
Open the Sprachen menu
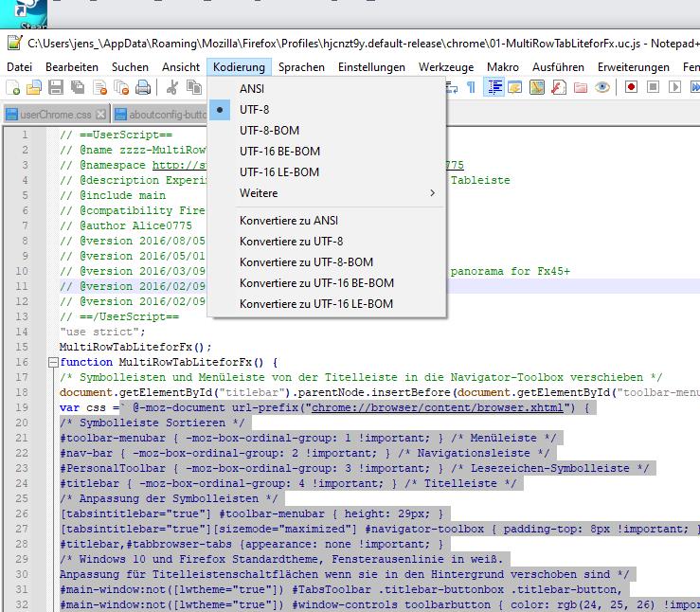pos(301,67)
